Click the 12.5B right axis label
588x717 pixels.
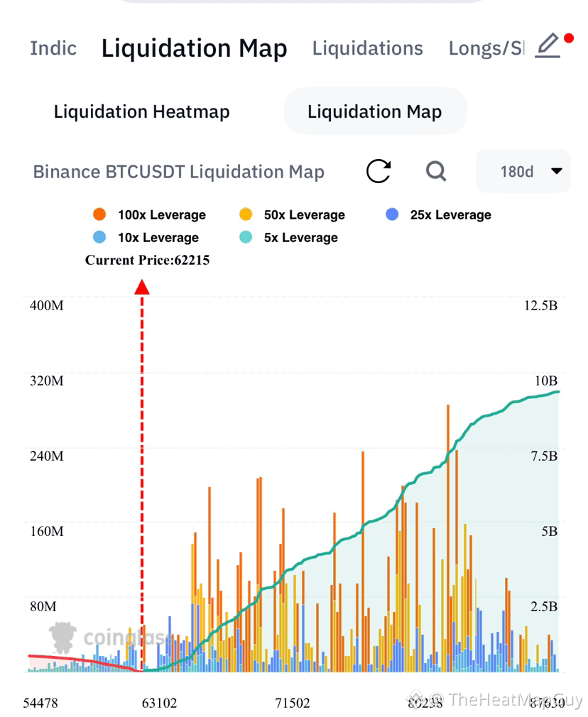pos(541,305)
